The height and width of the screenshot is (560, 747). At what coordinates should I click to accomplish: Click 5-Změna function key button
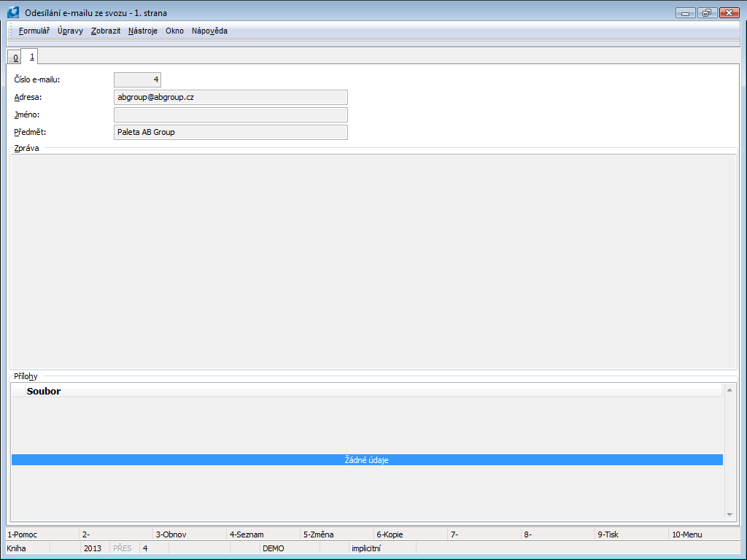tap(337, 534)
